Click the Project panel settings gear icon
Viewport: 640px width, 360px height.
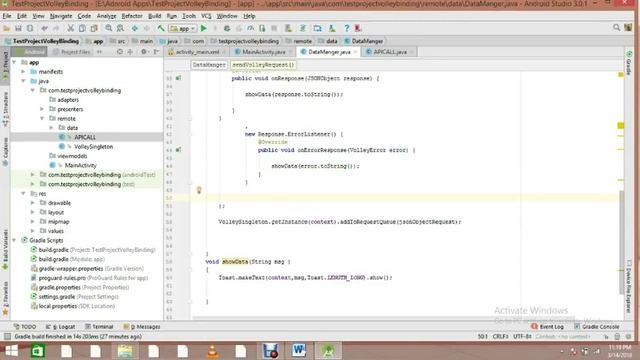pos(144,52)
